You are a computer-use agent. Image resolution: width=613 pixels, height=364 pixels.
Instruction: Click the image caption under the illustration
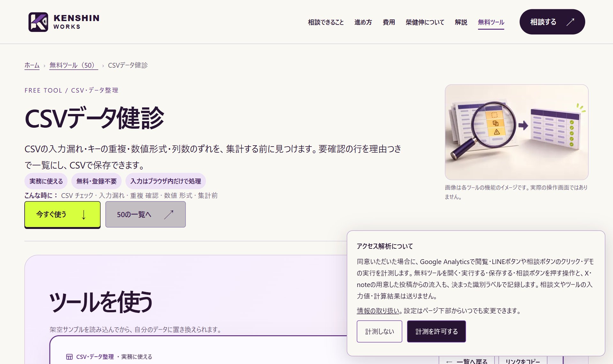coord(516,192)
